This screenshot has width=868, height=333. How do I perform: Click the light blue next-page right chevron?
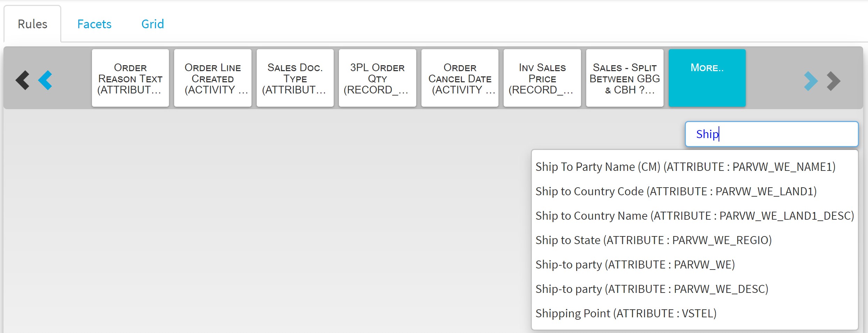pos(811,81)
